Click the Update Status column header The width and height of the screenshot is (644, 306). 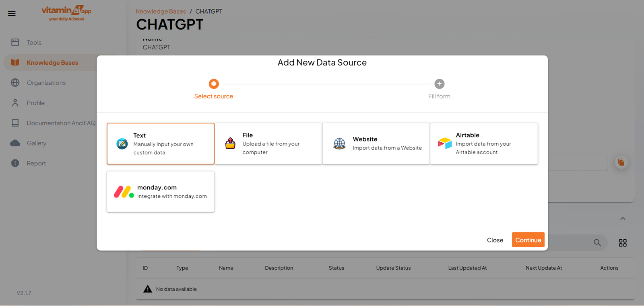point(393,268)
